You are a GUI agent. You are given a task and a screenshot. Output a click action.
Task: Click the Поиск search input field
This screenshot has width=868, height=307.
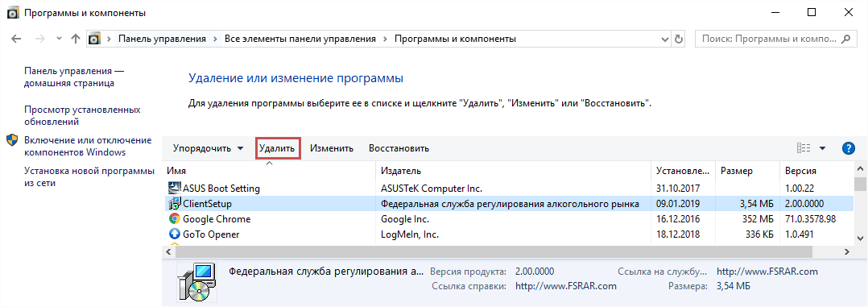768,39
